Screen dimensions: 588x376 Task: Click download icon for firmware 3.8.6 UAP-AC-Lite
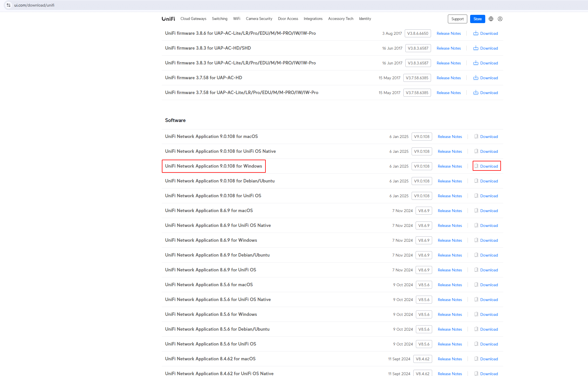(x=476, y=33)
